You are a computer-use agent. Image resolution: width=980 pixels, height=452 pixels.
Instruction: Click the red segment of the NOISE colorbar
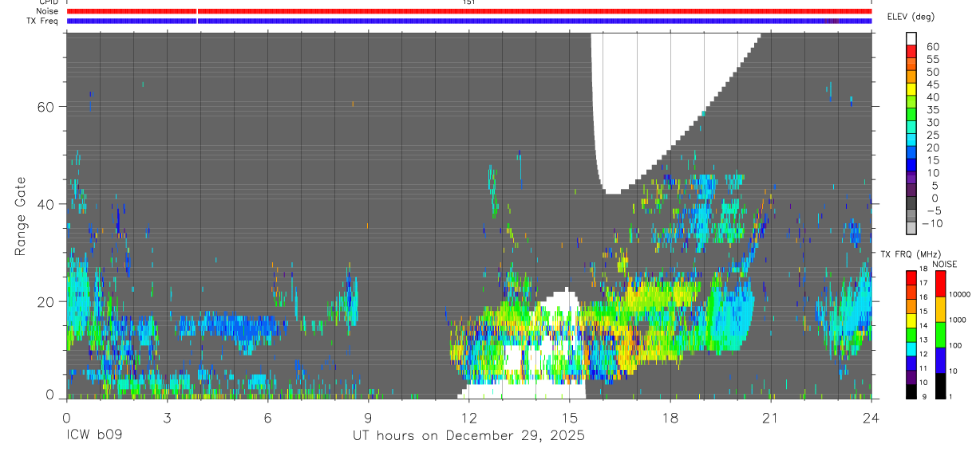pos(941,283)
